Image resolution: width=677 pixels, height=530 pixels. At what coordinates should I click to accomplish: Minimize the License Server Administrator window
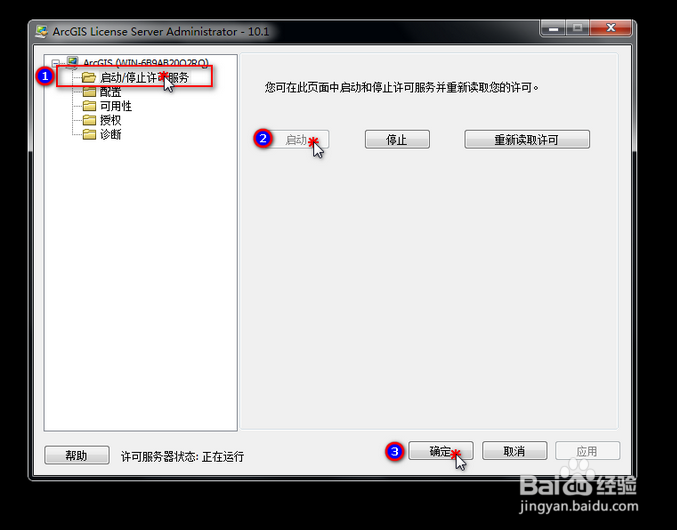pyautogui.click(x=553, y=29)
